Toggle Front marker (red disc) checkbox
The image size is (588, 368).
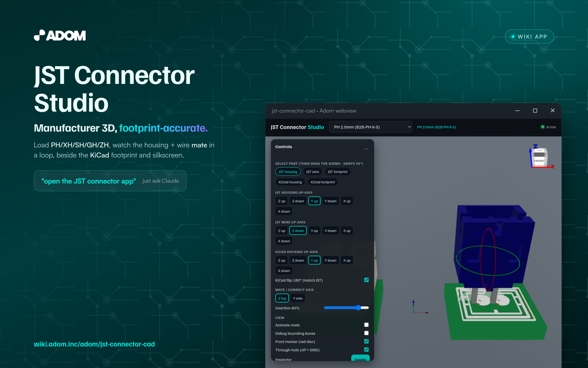(x=366, y=341)
